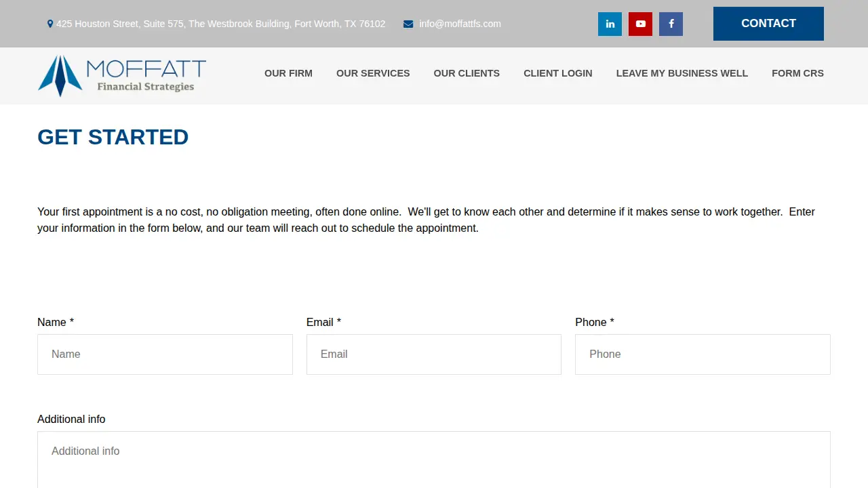Click the envelope icon beside the email
This screenshot has width=868, height=488.
pyautogui.click(x=408, y=24)
